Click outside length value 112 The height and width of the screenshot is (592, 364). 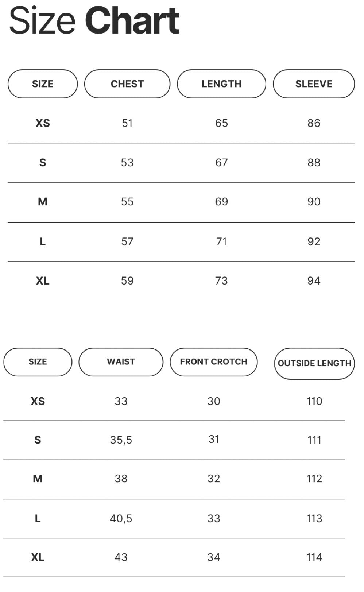[314, 479]
